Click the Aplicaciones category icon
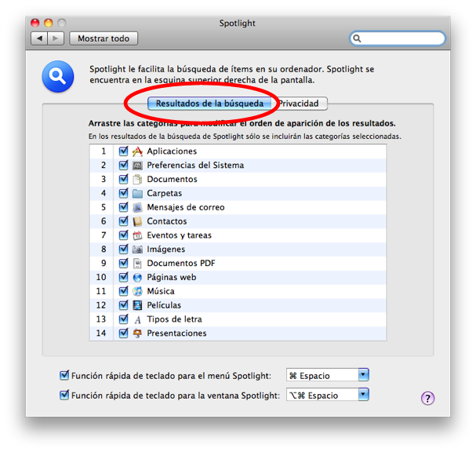This screenshot has width=476, height=452. click(137, 151)
